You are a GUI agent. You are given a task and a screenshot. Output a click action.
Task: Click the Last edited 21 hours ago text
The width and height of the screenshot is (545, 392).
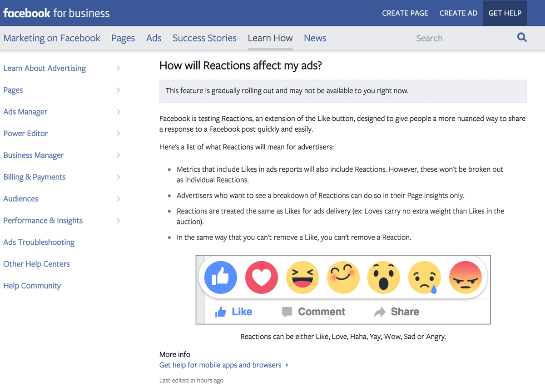point(191,380)
